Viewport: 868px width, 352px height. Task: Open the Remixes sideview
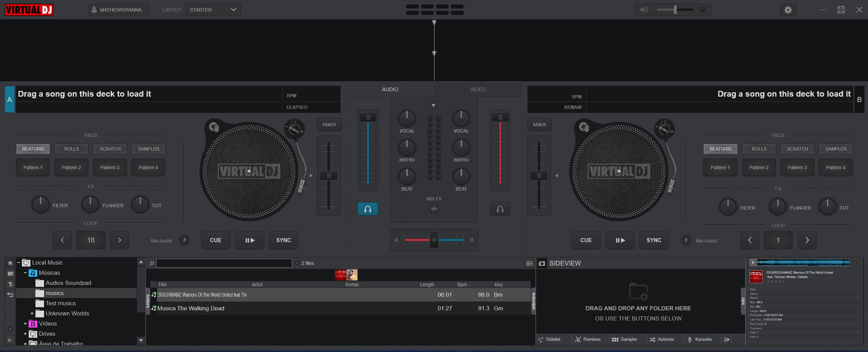(x=588, y=339)
